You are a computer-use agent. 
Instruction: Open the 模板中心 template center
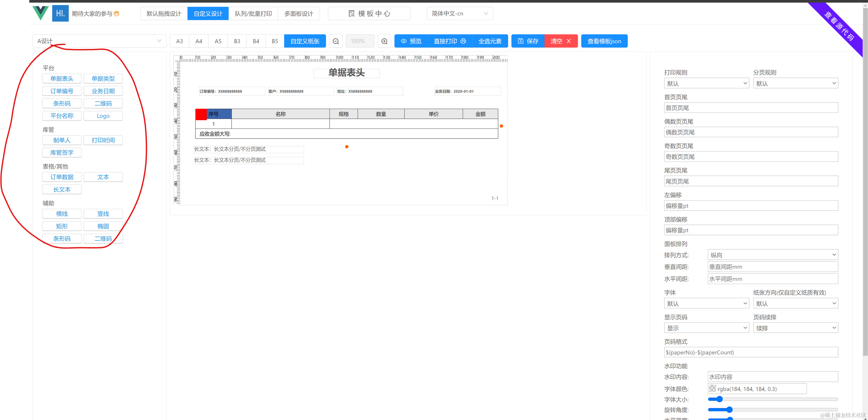coord(369,13)
